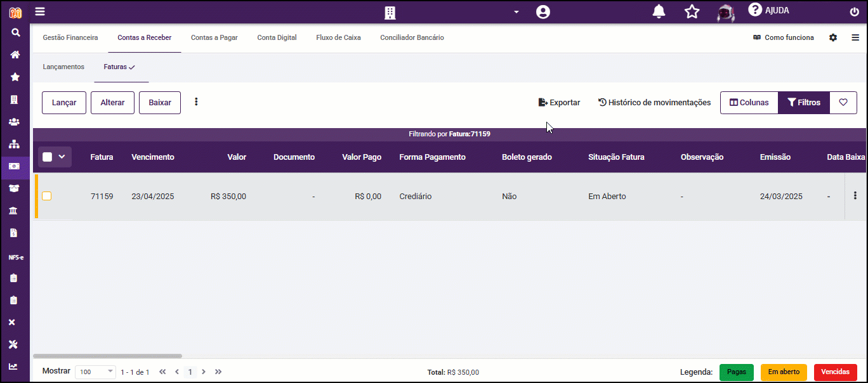Image resolution: width=868 pixels, height=383 pixels.
Task: Go to previous page arrow
Action: (x=177, y=372)
